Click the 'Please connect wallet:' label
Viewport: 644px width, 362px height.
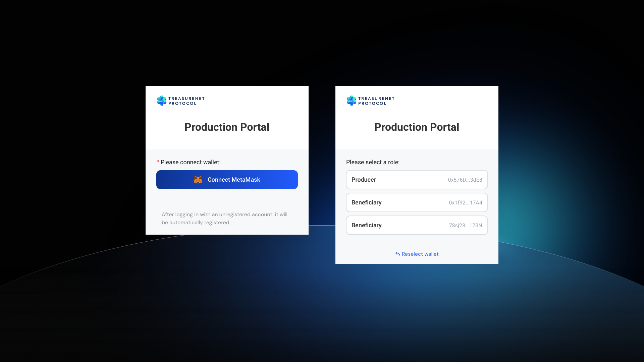tap(191, 162)
